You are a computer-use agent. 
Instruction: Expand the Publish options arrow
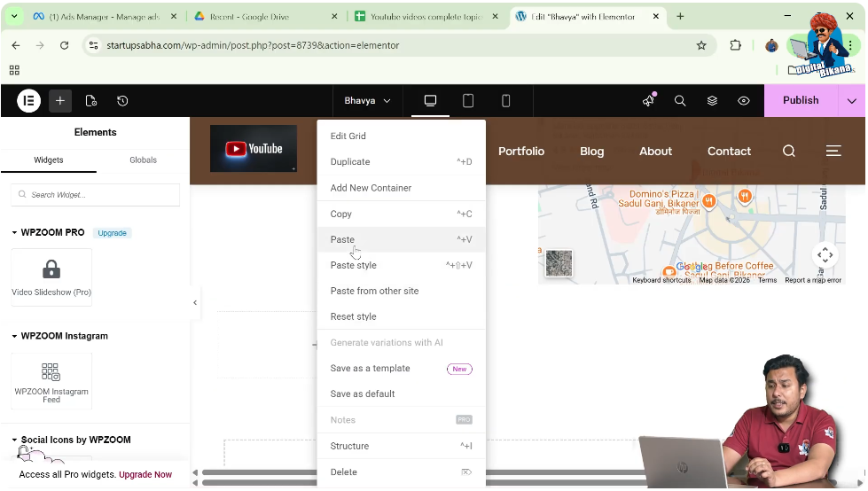[852, 101]
